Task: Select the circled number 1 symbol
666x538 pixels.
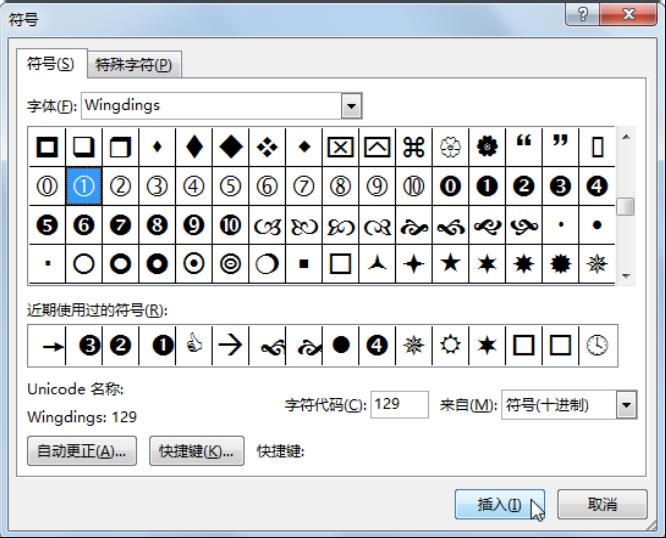Action: point(84,186)
